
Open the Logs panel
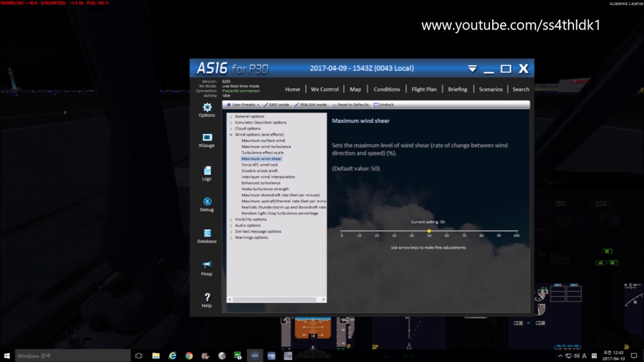pos(207,173)
